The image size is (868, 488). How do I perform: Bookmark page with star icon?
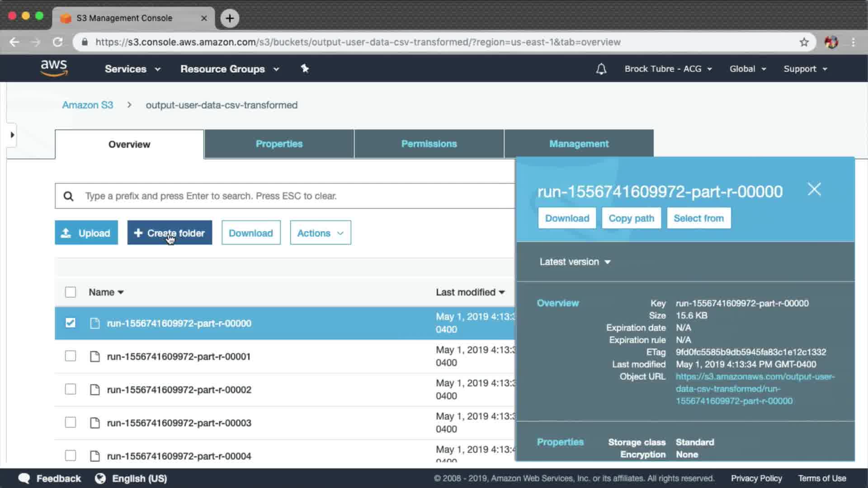click(804, 42)
